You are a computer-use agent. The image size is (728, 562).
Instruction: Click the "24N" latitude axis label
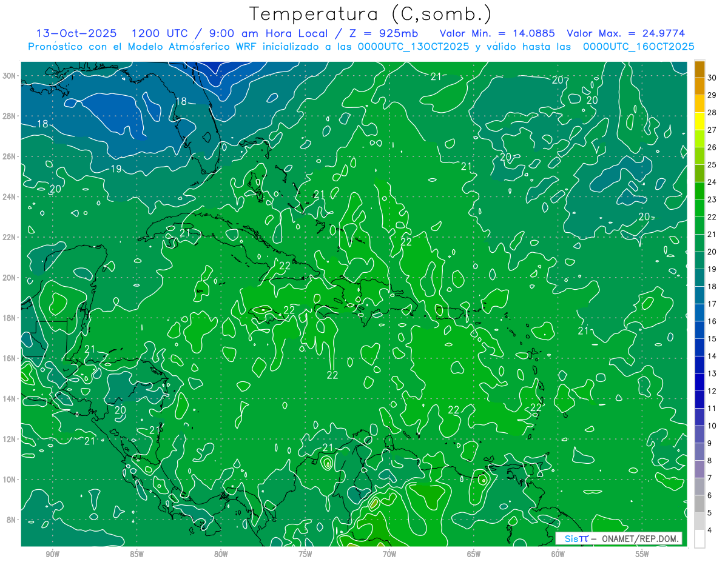(x=9, y=196)
